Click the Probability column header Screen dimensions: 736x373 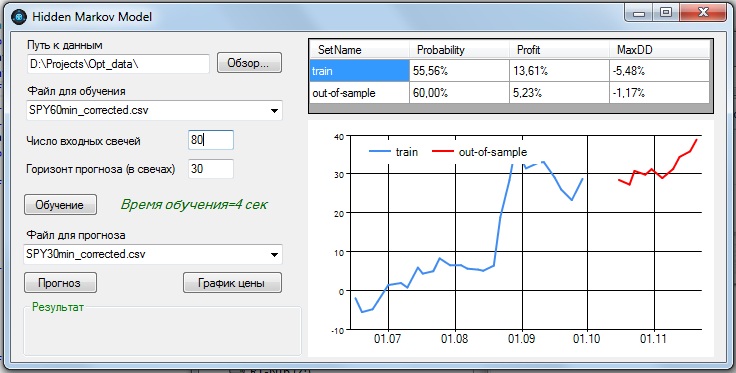tap(460, 50)
